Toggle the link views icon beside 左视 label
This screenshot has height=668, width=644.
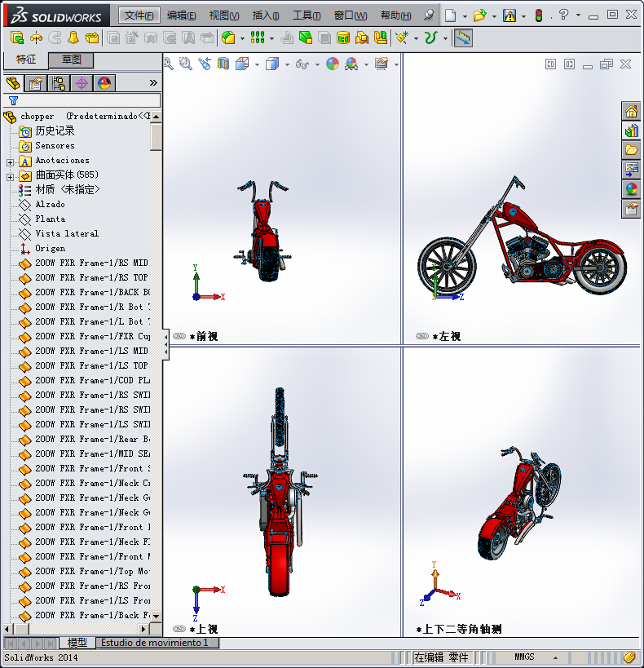[422, 336]
